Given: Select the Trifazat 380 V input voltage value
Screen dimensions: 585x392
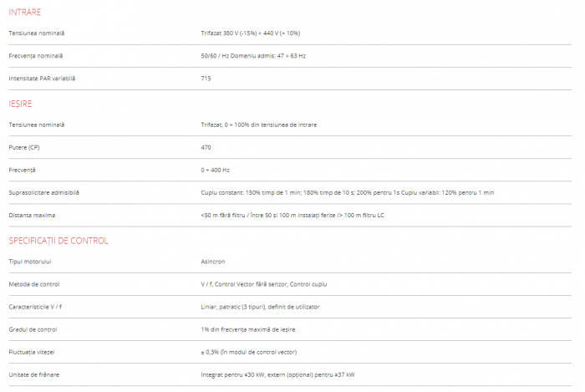Looking at the screenshot, I should click(x=250, y=33).
